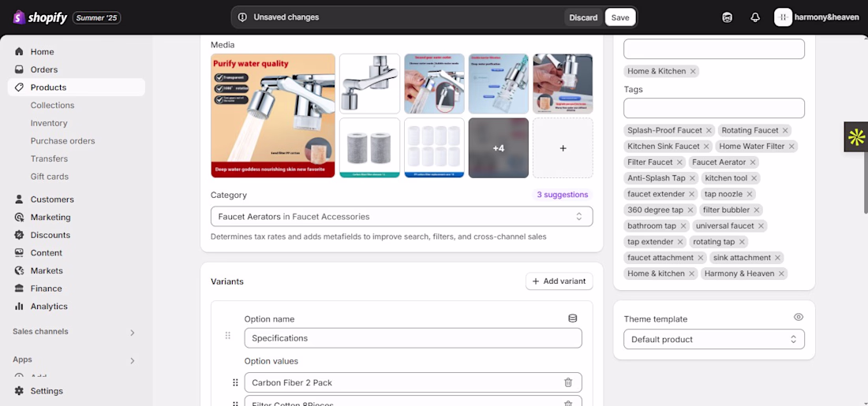Screen dimensions: 868x406
Task: Click the Markets globe icon
Action: pos(20,270)
